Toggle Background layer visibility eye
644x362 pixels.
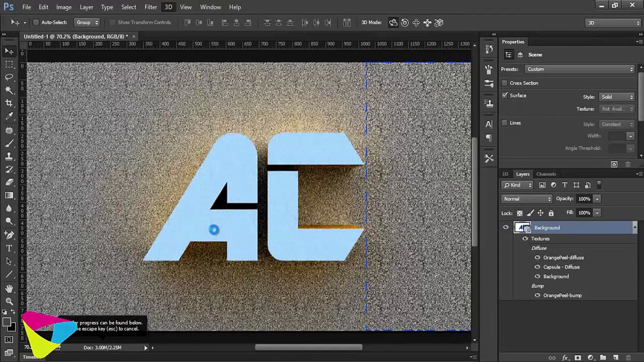click(x=506, y=227)
